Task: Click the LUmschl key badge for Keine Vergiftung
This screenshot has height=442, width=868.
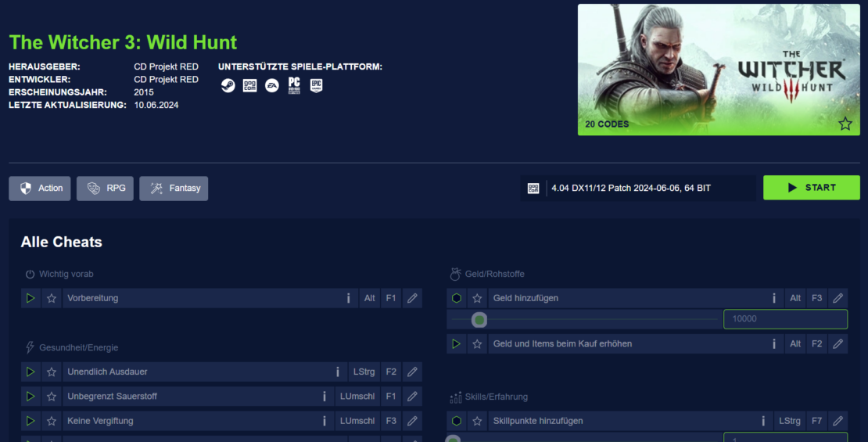Action: (357, 420)
